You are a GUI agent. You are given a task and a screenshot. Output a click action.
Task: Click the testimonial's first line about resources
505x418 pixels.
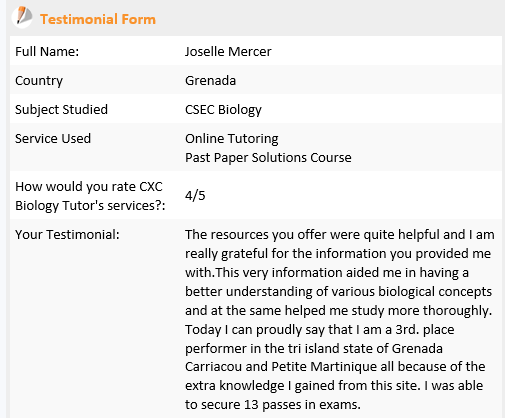pyautogui.click(x=340, y=235)
